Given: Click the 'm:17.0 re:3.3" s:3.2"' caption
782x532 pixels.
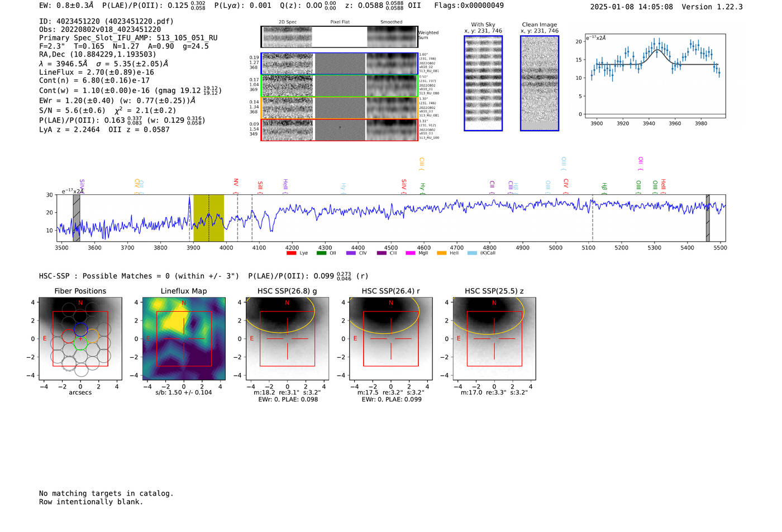Looking at the screenshot, I should pos(494,392).
